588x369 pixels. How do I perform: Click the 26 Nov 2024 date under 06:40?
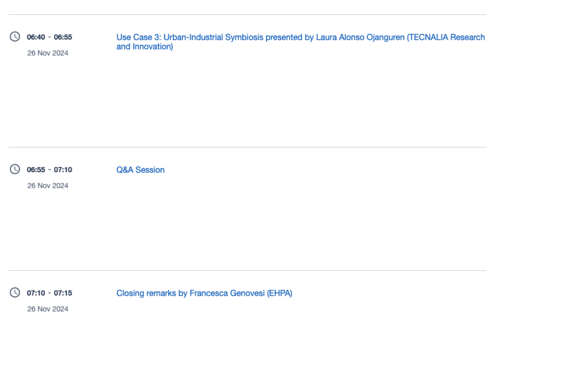[x=48, y=53]
